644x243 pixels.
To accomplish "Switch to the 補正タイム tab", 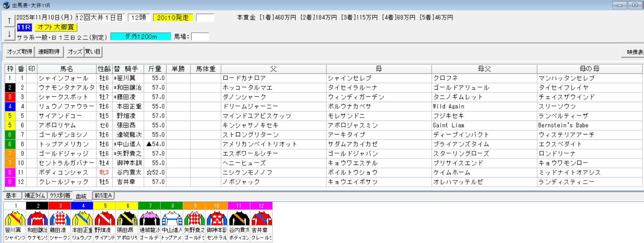I will pos(35,196).
